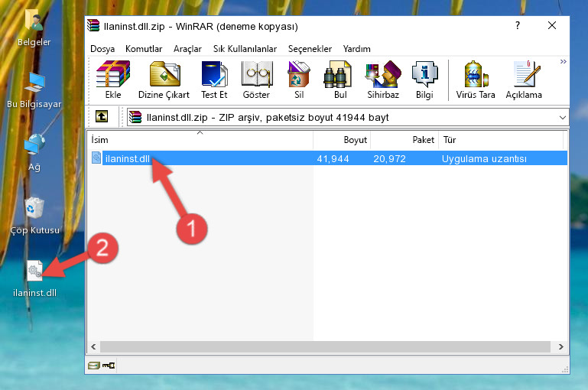Viewport: 588px width, 390px height.
Task: Open the Yardım menu
Action: pyautogui.click(x=356, y=49)
